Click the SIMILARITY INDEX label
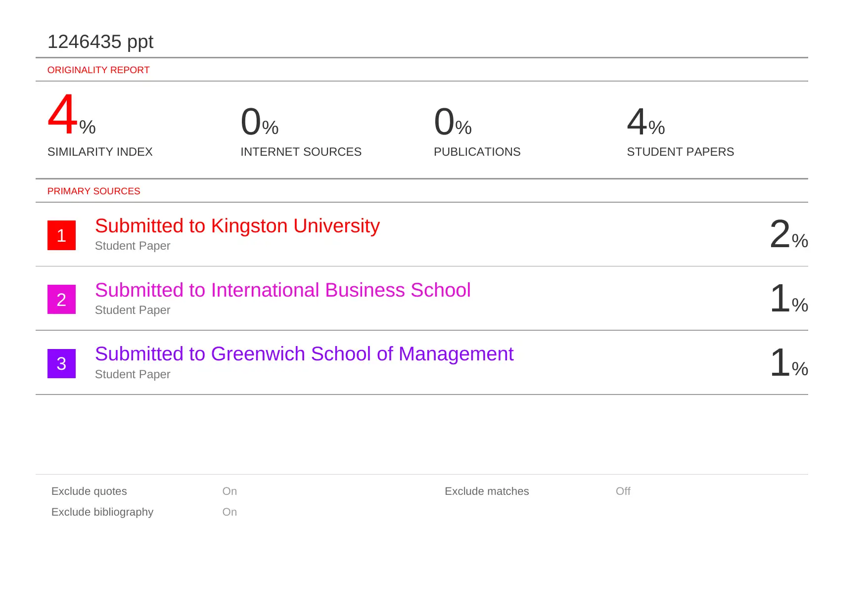 pyautogui.click(x=100, y=152)
